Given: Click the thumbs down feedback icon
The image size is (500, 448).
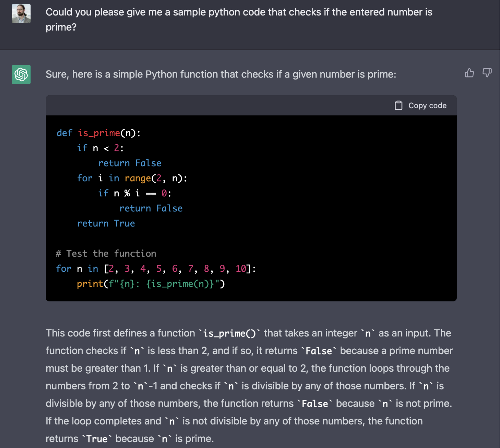Looking at the screenshot, I should point(487,73).
